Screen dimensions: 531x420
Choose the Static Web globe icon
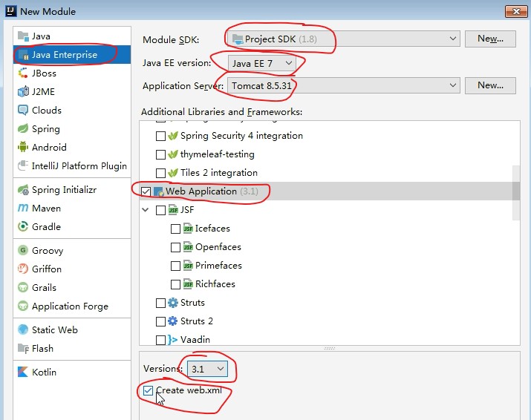pyautogui.click(x=23, y=329)
